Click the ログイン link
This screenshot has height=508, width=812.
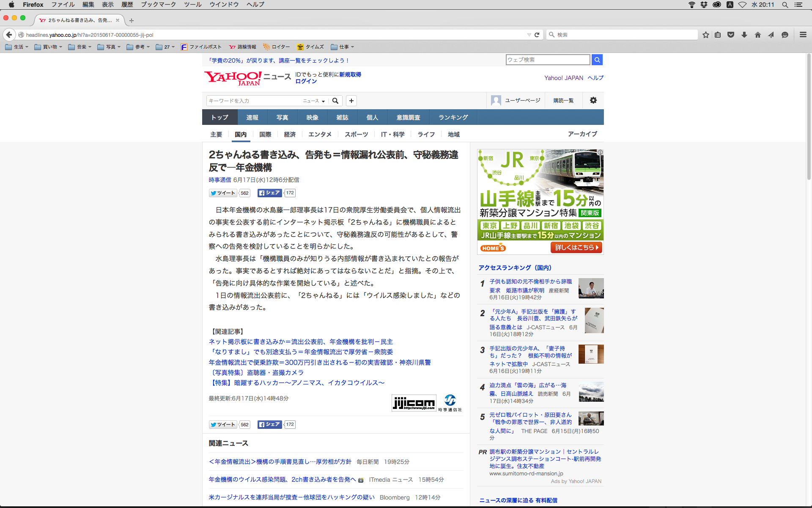(306, 81)
